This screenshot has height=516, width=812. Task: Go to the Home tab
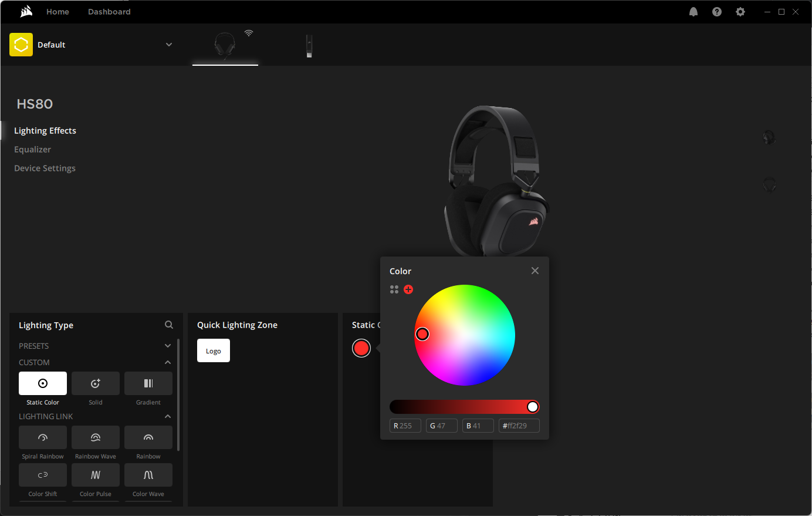[57, 12]
